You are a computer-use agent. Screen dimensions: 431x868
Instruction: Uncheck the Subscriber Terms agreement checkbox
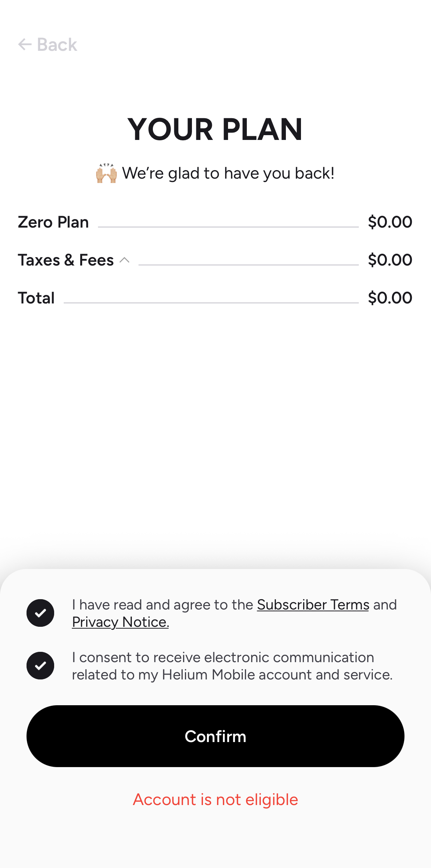click(x=41, y=613)
